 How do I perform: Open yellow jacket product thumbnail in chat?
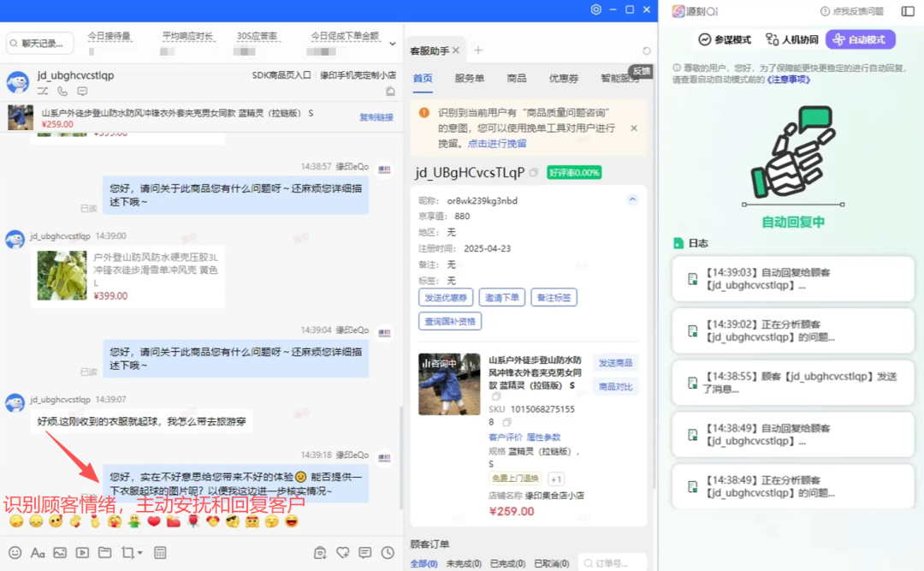[x=62, y=276]
